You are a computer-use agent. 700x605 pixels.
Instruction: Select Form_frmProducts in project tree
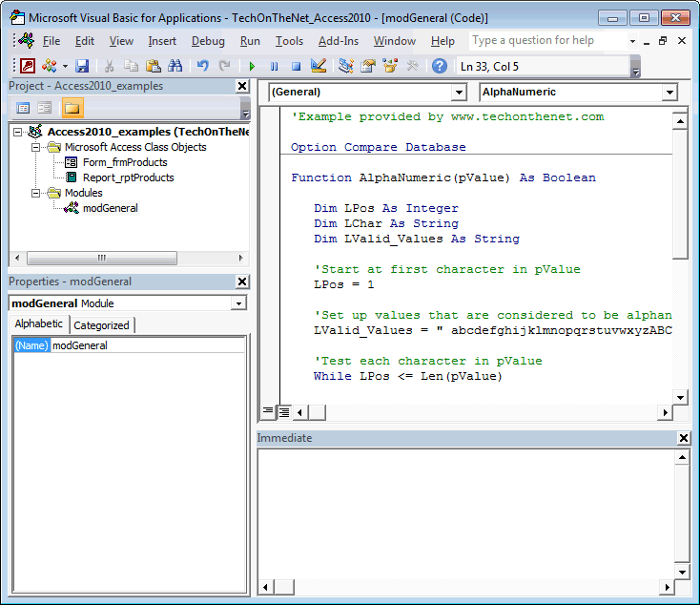click(x=125, y=162)
